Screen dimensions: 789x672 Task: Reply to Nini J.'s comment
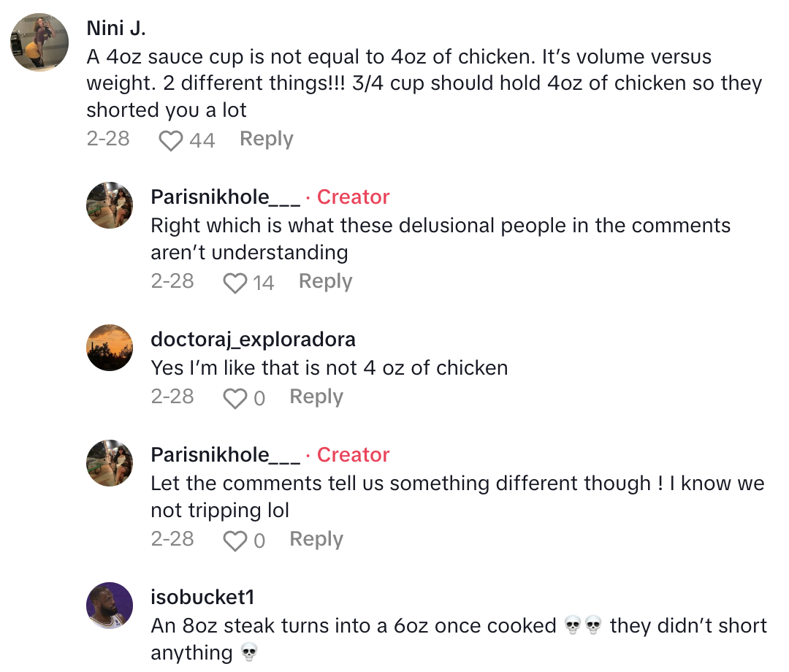click(266, 139)
